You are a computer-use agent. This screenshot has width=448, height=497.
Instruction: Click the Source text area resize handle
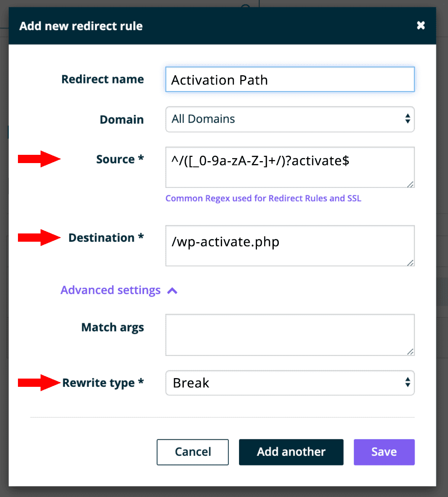[x=410, y=183]
